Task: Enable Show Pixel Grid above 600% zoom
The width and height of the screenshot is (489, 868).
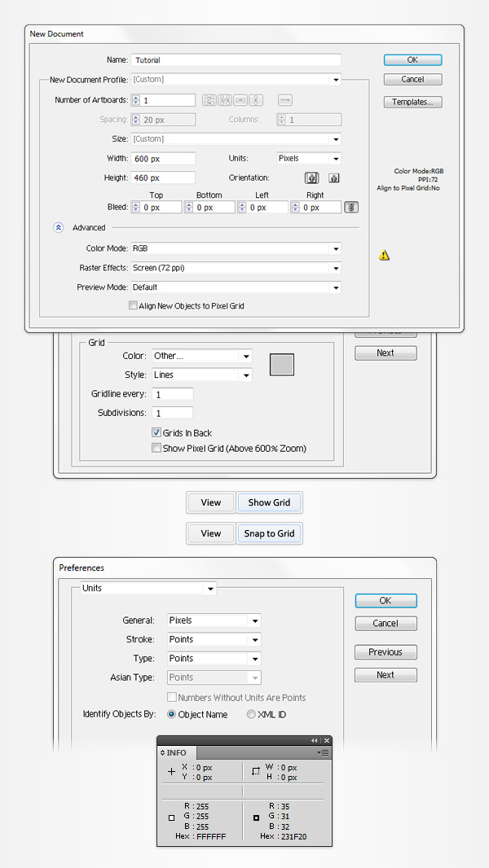Action: (156, 449)
